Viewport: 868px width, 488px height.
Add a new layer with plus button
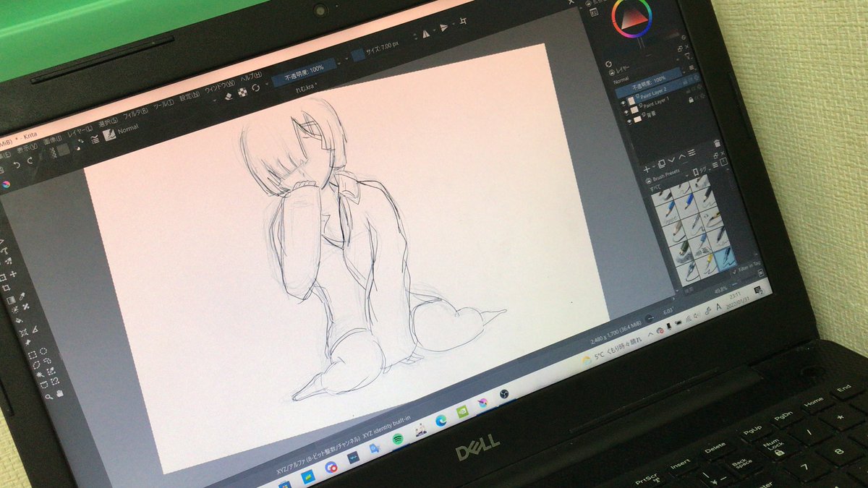coord(646,168)
